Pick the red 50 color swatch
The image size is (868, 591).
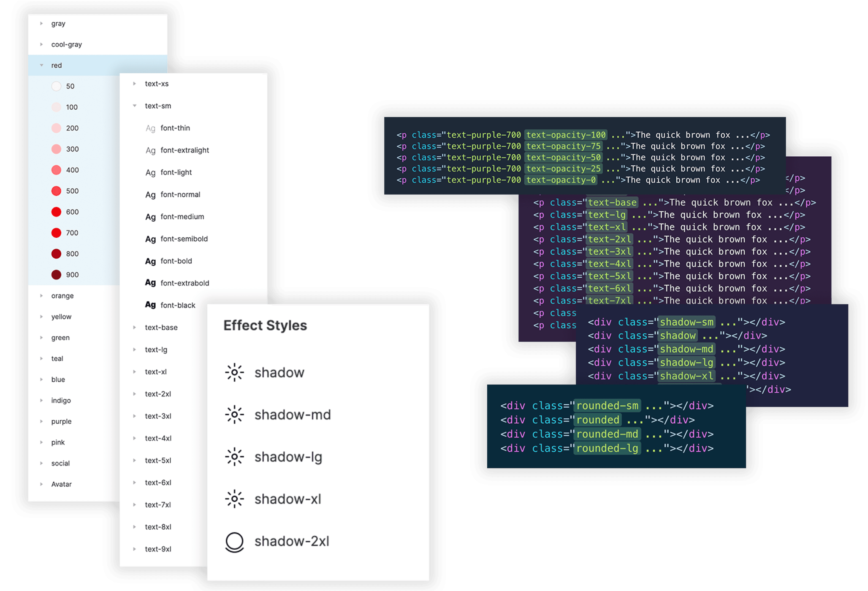(x=56, y=86)
